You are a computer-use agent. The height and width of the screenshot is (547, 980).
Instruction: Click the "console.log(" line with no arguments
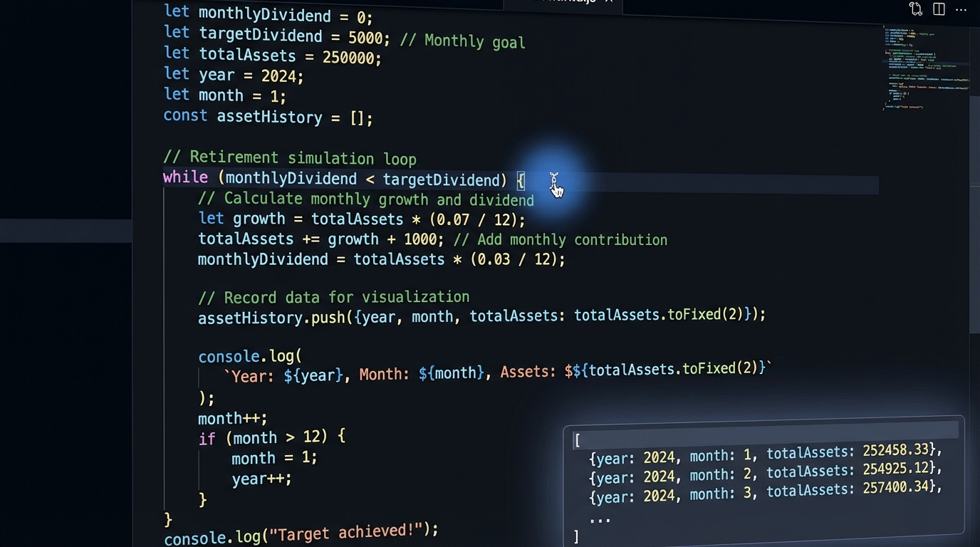(x=250, y=356)
